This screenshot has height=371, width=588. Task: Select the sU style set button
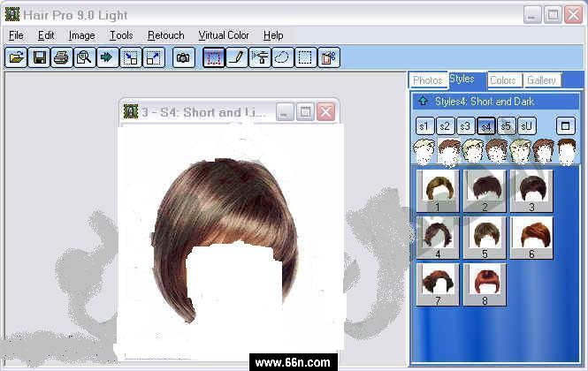(x=526, y=126)
